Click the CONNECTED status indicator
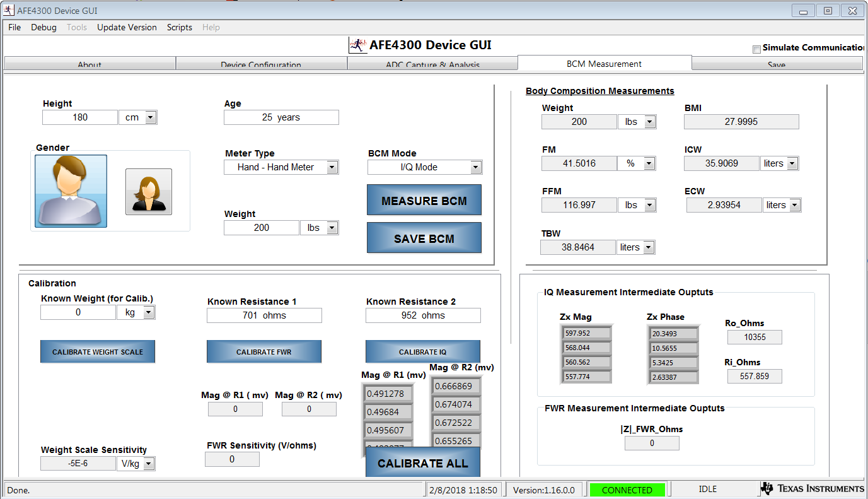The height and width of the screenshot is (499, 868). [627, 490]
